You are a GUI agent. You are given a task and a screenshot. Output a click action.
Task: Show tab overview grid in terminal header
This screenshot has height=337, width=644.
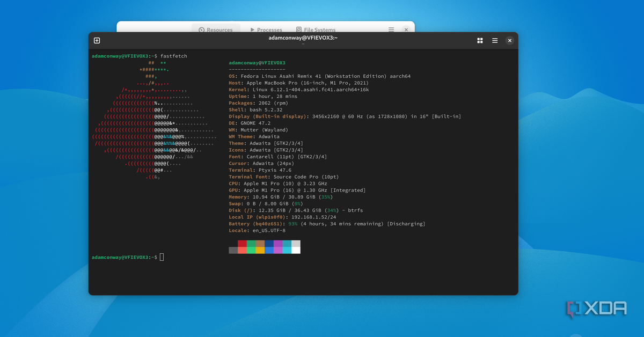click(480, 40)
